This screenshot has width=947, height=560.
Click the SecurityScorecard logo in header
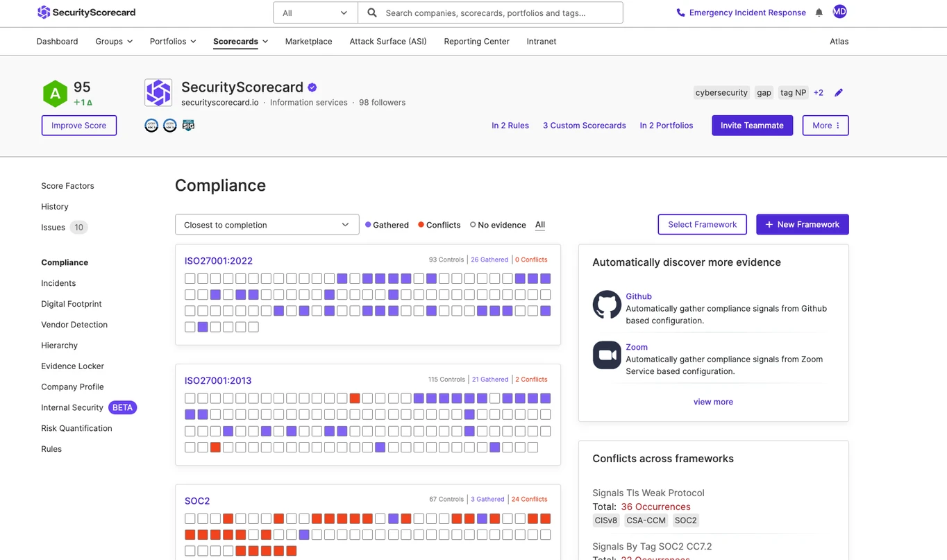pos(87,12)
